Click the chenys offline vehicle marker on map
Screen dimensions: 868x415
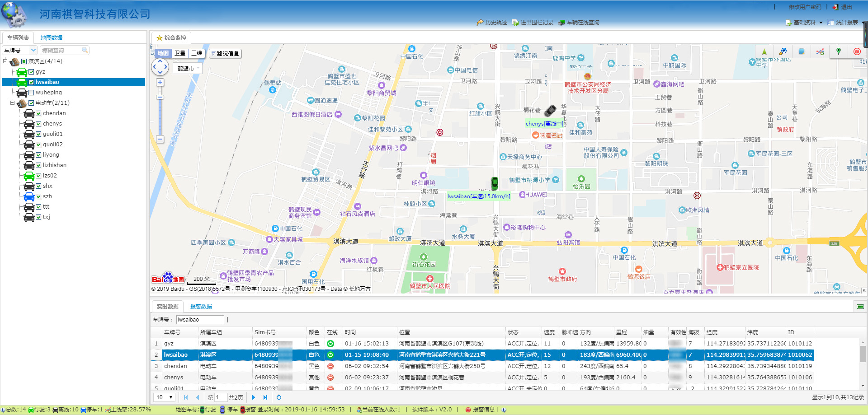click(x=550, y=110)
